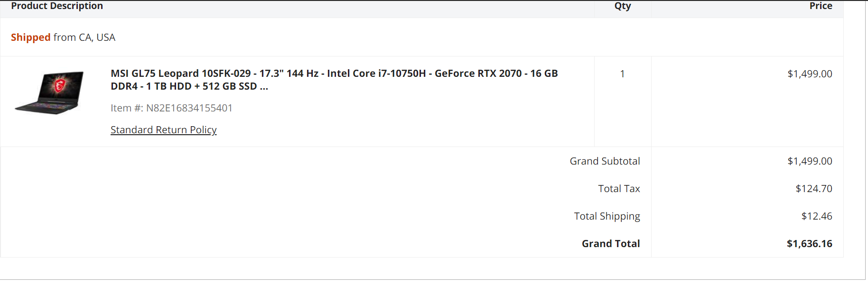868x286 pixels.
Task: Click the Product Description column header
Action: click(57, 6)
